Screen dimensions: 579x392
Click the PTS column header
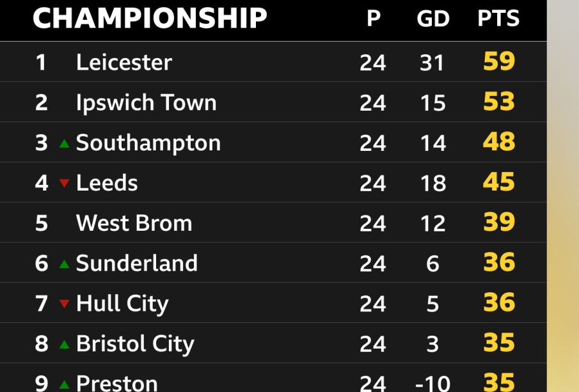coord(498,19)
